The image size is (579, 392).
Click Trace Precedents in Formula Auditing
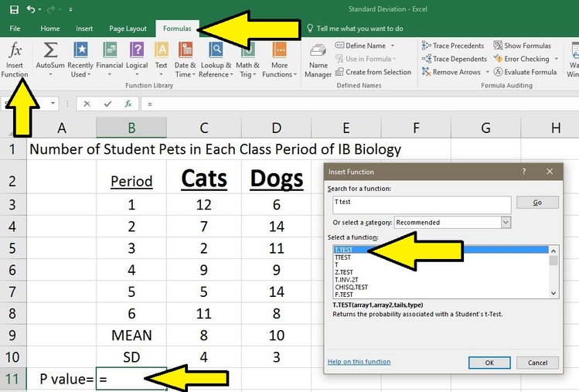(453, 46)
